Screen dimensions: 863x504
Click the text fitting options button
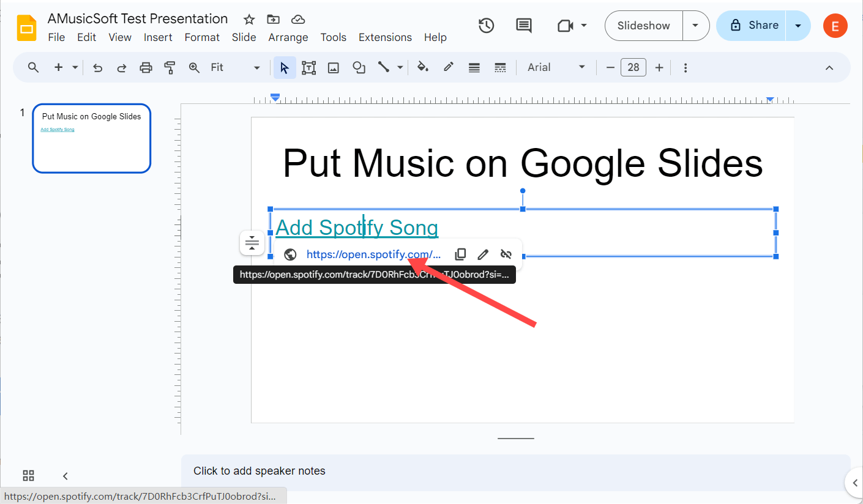point(252,243)
